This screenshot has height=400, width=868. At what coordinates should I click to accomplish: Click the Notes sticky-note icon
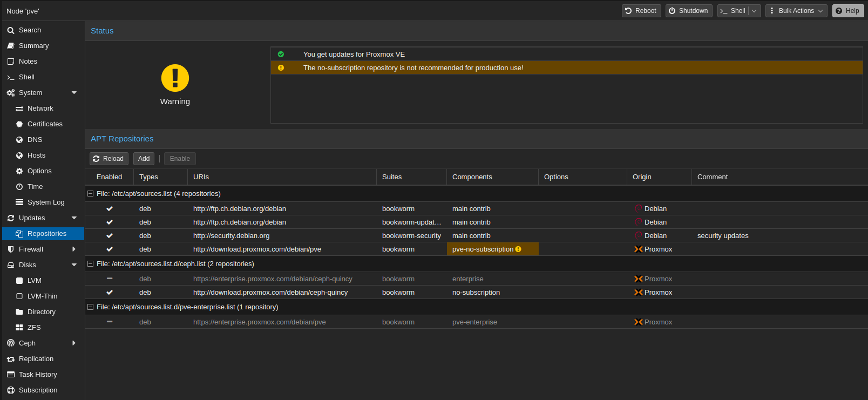point(10,62)
